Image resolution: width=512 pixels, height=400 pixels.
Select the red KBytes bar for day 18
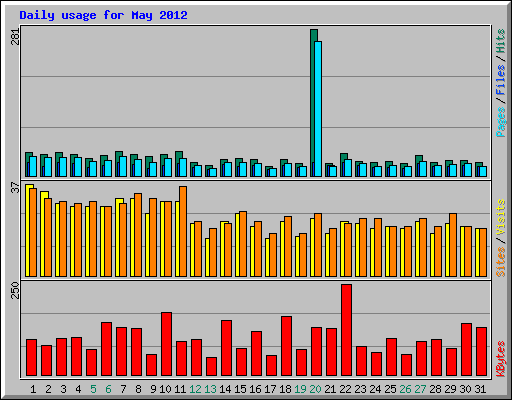tap(286, 346)
